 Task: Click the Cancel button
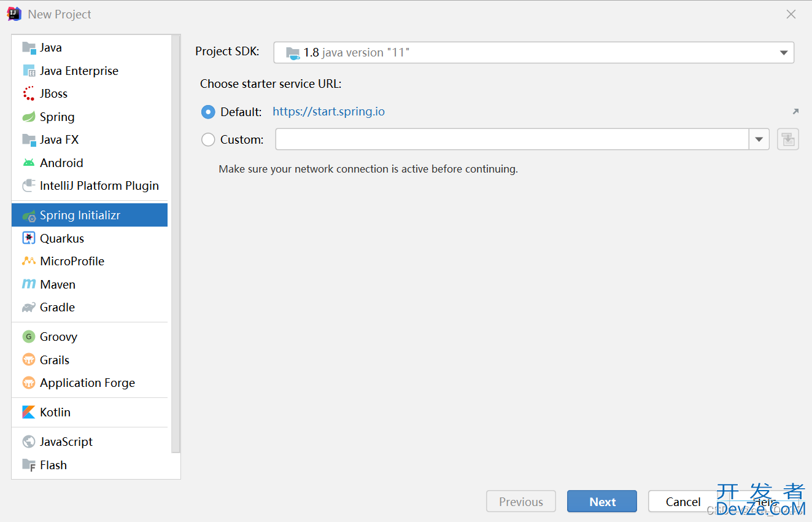[683, 502]
